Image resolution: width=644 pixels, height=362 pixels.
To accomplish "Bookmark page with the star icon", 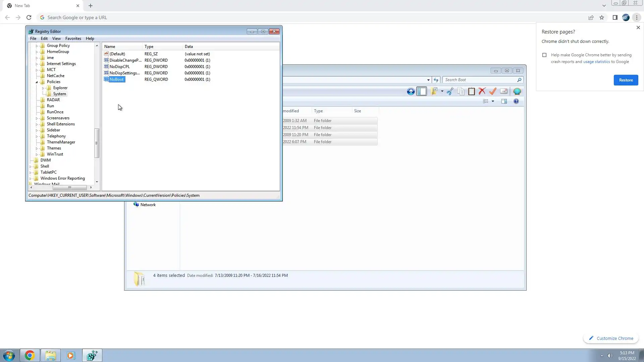I will (x=602, y=17).
